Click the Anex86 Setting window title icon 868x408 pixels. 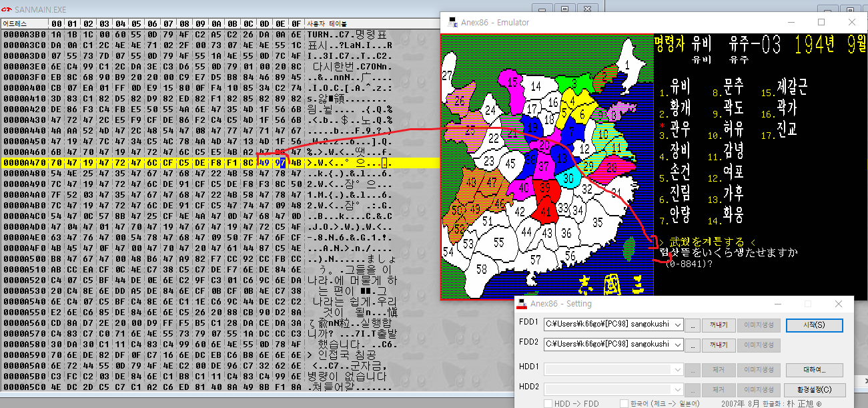coord(522,304)
